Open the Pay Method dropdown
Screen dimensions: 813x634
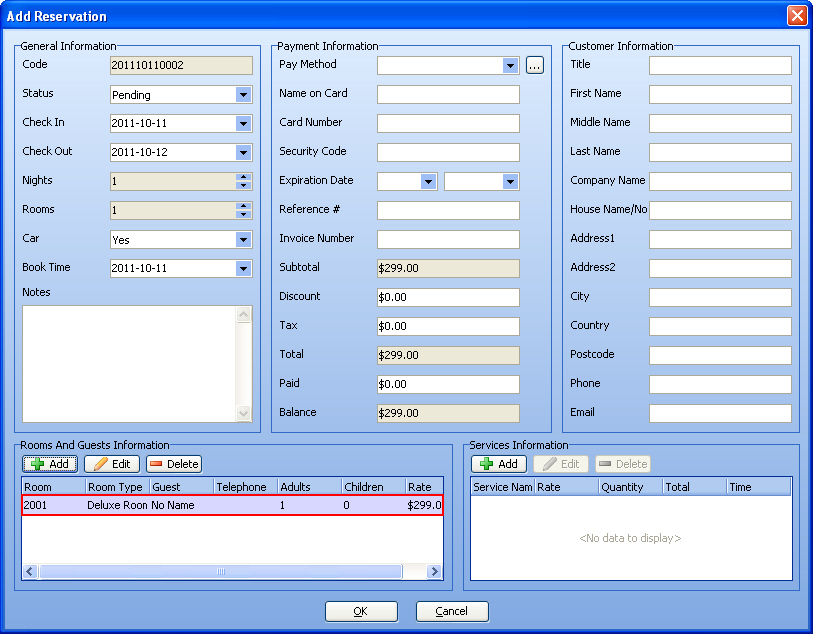510,66
